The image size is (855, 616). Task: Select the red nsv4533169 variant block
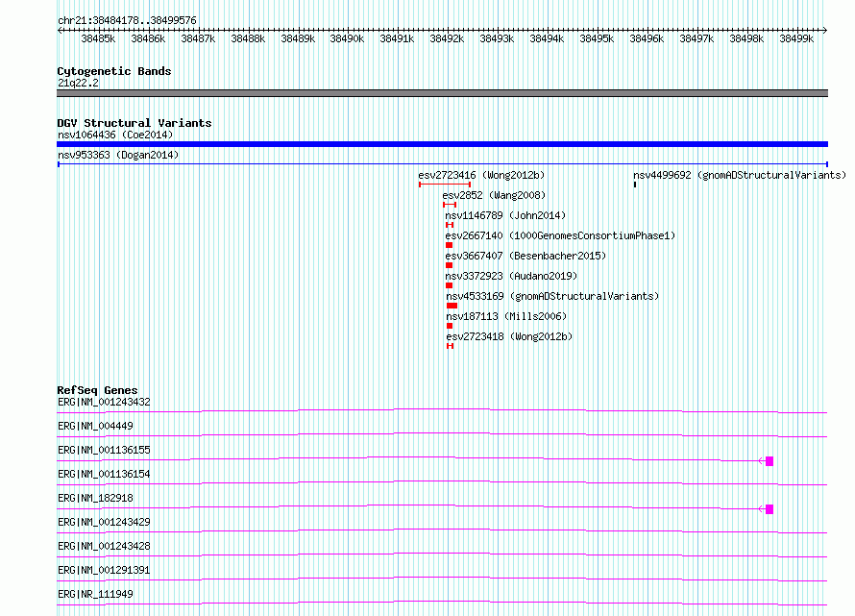(x=452, y=306)
